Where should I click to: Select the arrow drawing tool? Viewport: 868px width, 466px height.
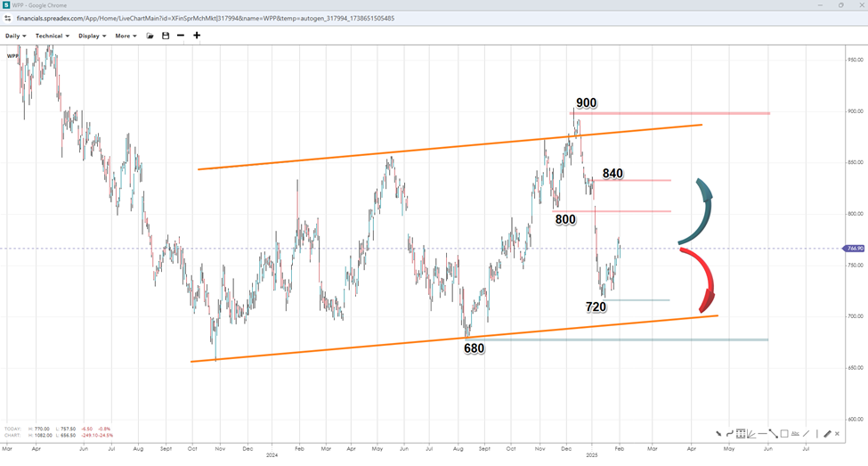click(x=718, y=434)
